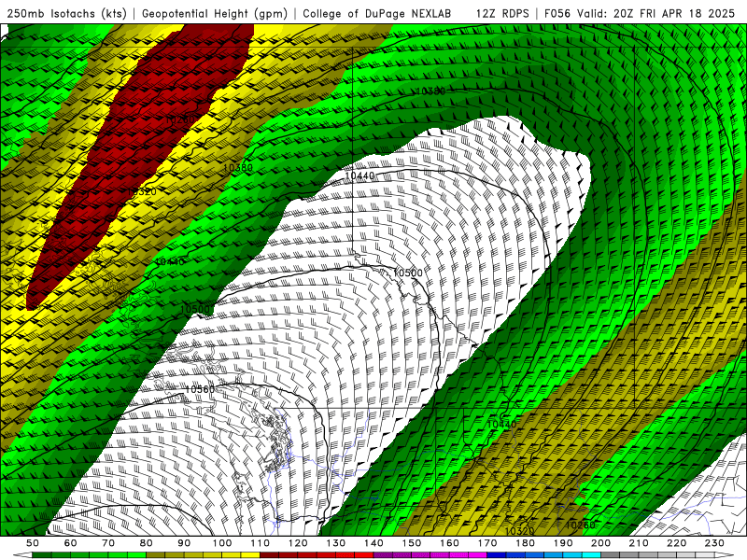The height and width of the screenshot is (560, 747).
Task: Click the 60 knot label on the color scale
Action: tap(71, 543)
